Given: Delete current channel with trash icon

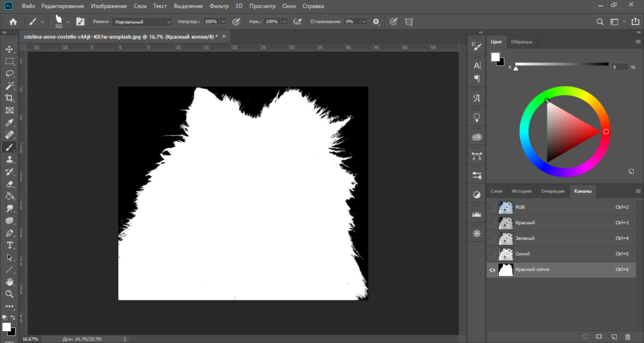Looking at the screenshot, I should coord(627,337).
